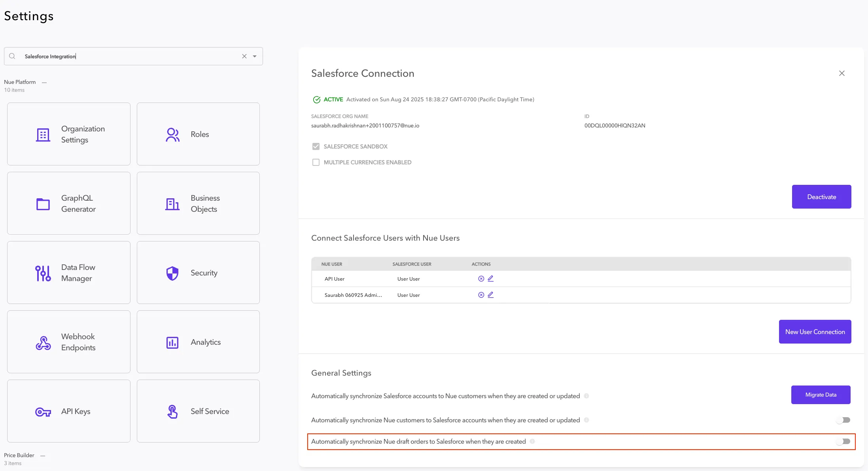Click info icon for account sync setting
The height and width of the screenshot is (471, 868).
click(x=586, y=396)
